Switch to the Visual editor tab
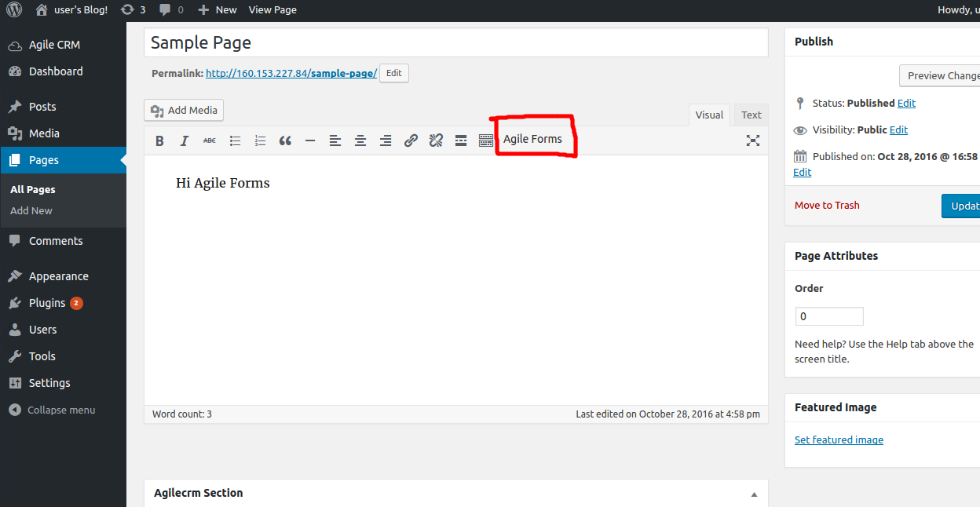Viewport: 980px width, 507px height. [x=709, y=115]
